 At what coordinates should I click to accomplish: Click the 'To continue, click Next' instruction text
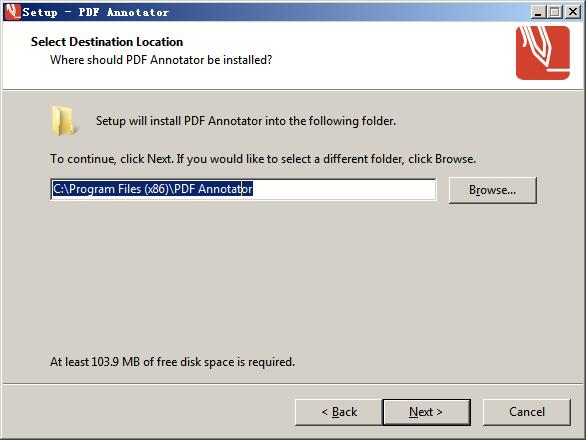263,159
